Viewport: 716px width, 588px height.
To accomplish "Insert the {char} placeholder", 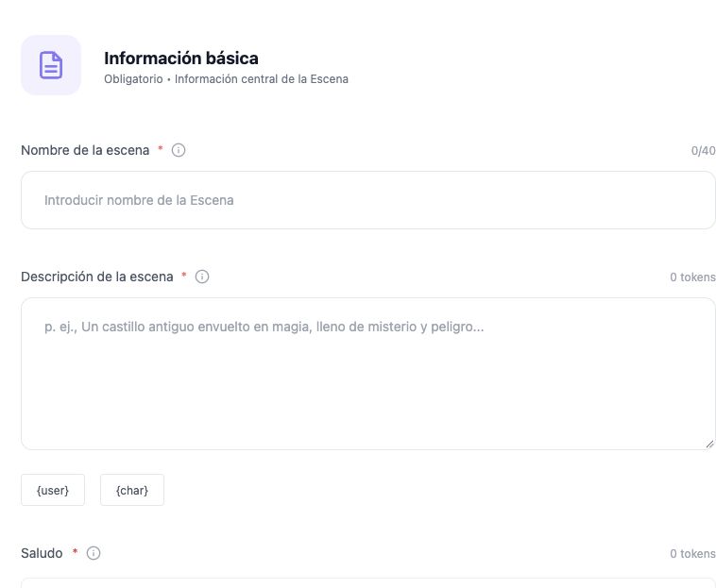I will coord(132,490).
